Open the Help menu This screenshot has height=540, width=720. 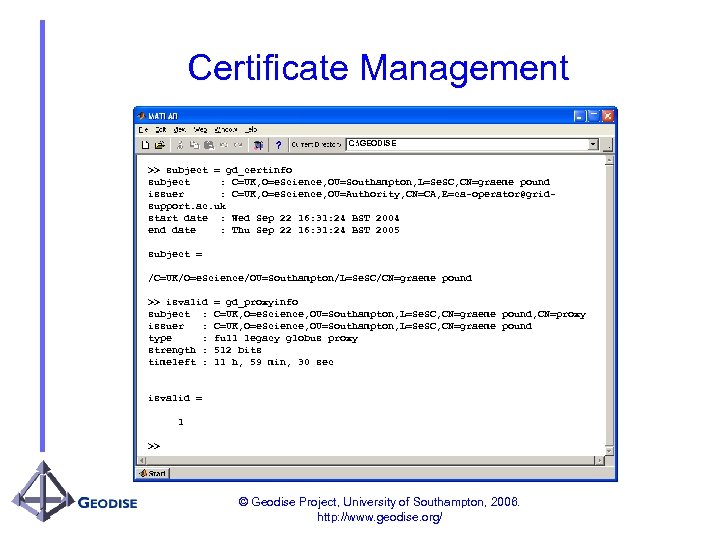pos(251,130)
